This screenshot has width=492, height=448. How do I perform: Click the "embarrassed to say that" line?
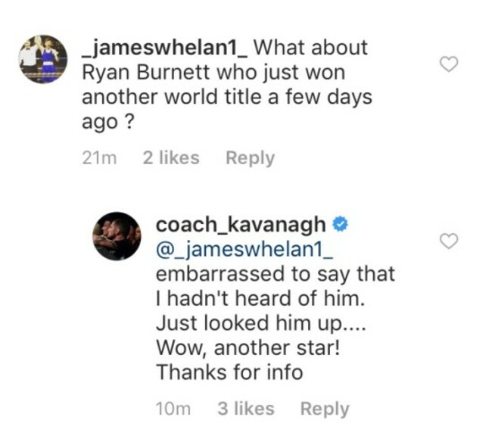pos(275,273)
